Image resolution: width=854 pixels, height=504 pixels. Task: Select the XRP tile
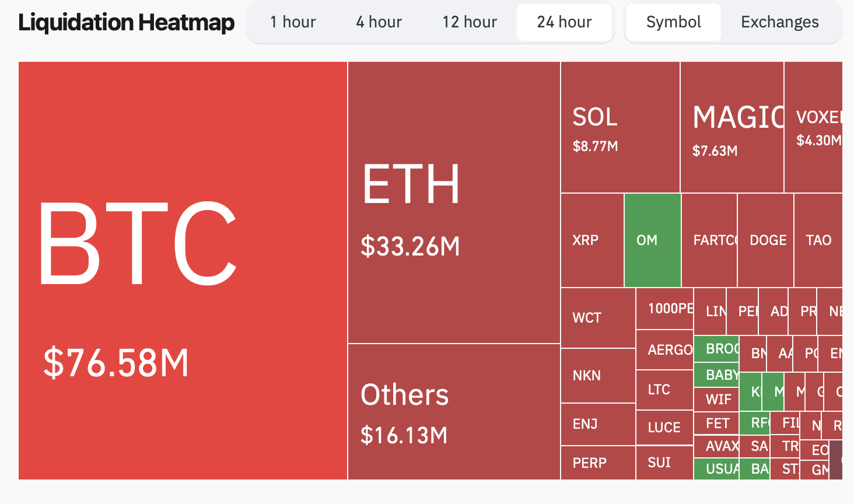click(591, 240)
